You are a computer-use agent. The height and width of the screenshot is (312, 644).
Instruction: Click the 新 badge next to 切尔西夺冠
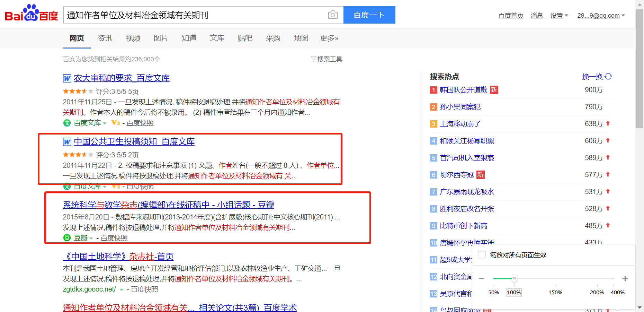pos(480,175)
